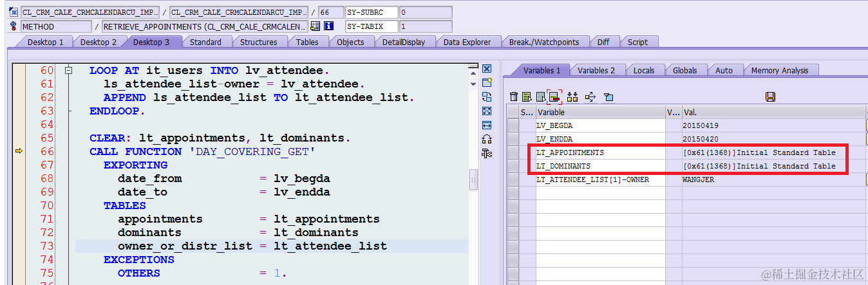Image resolution: width=868 pixels, height=285 pixels.
Task: Click the close tool icon beside the editor
Action: (487, 69)
